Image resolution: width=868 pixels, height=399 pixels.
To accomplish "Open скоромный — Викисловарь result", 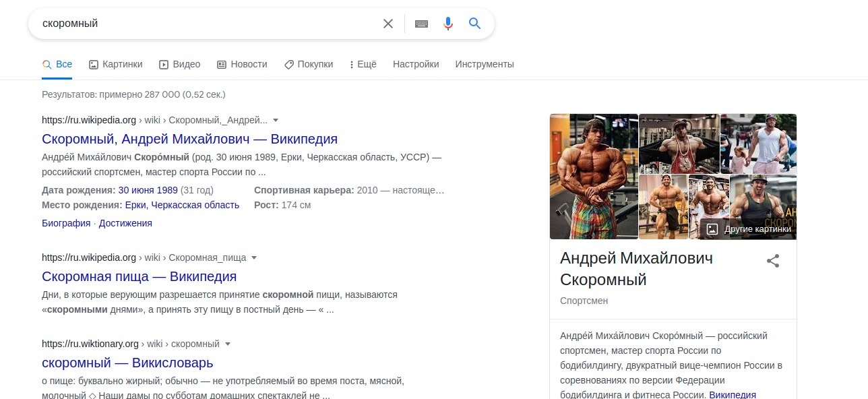I will tap(127, 363).
